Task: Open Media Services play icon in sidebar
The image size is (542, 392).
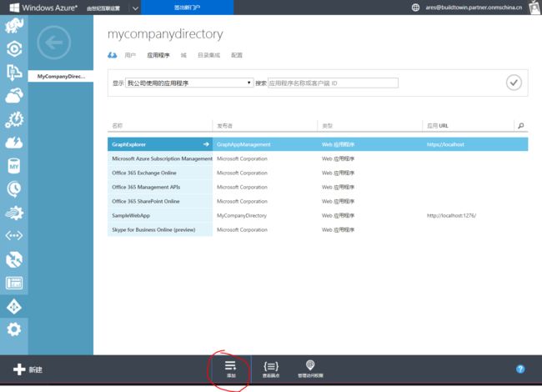Action: pyautogui.click(x=14, y=48)
